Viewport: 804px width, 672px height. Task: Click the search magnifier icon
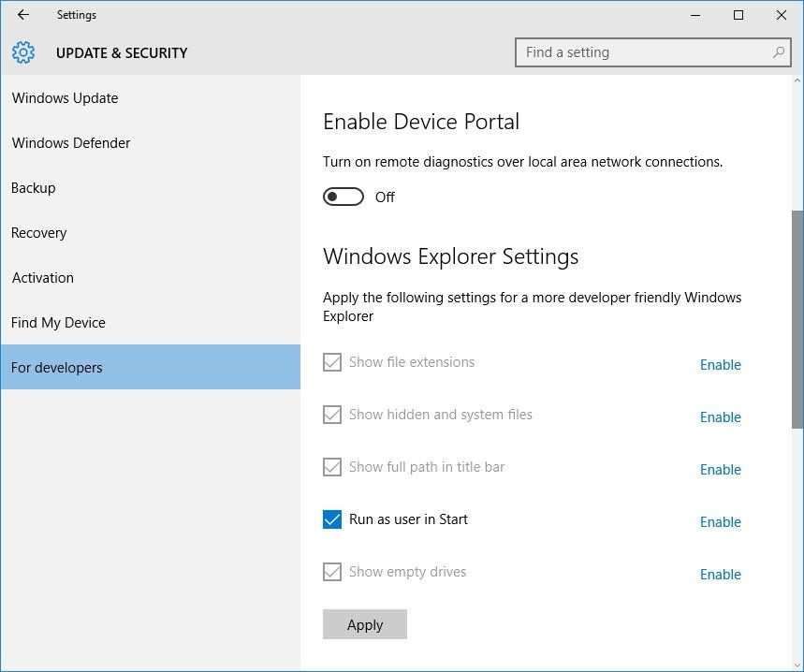click(779, 52)
